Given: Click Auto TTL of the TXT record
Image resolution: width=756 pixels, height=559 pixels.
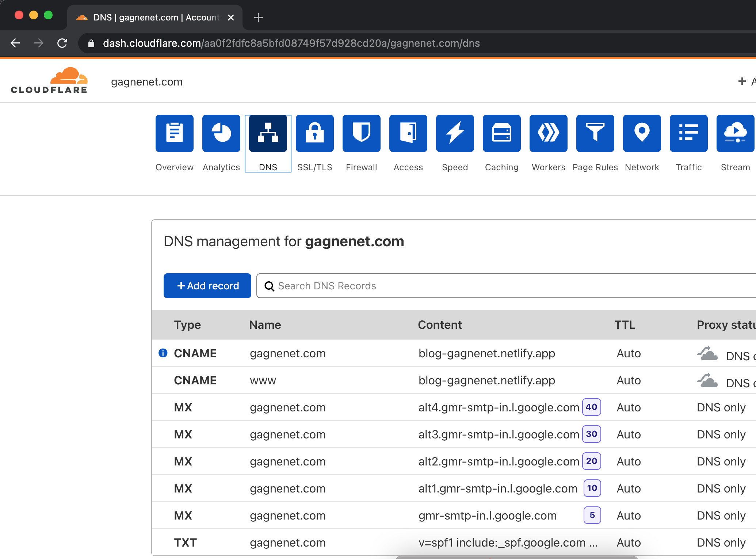Looking at the screenshot, I should point(629,543).
